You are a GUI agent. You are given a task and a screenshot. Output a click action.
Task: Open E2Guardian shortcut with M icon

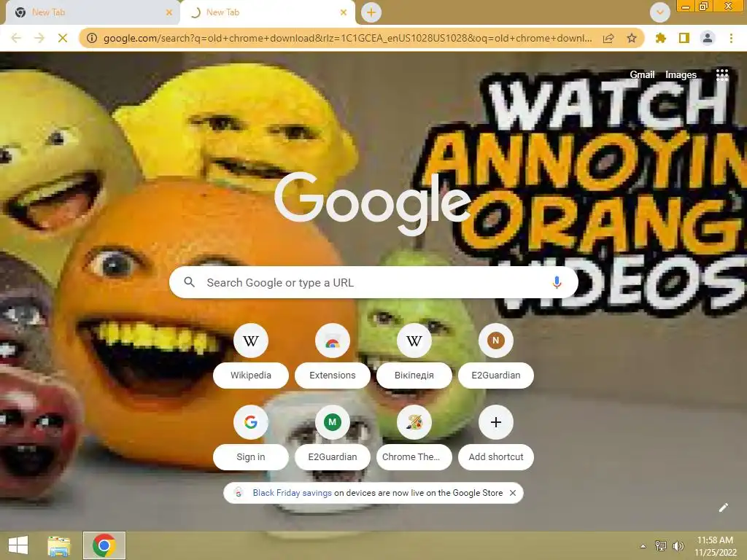(x=333, y=422)
